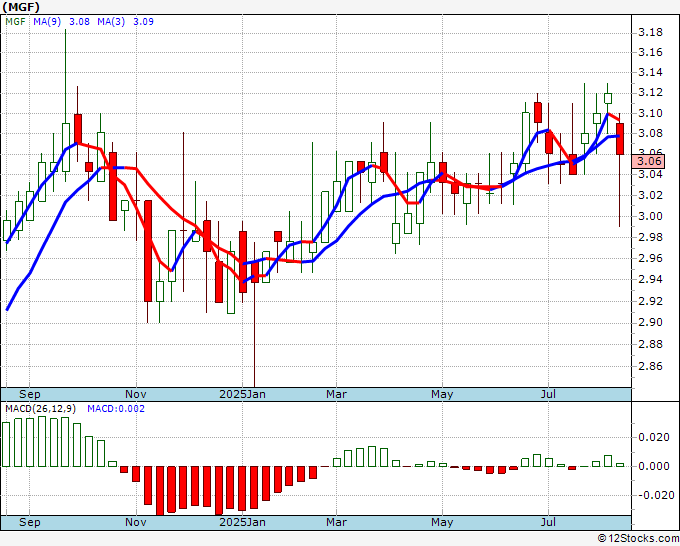Image resolution: width=680 pixels, height=546 pixels.
Task: Click Mar on the price chart time axis
Action: point(337,394)
